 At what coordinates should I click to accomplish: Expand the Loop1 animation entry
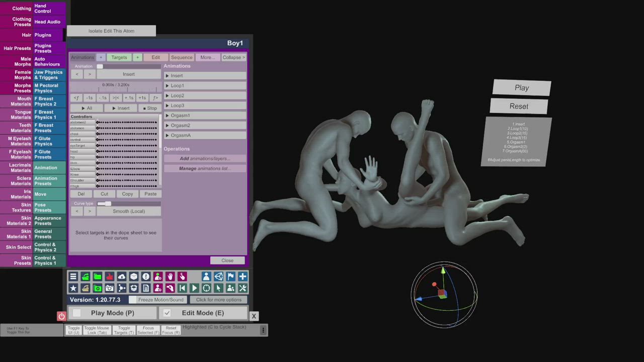(205, 85)
